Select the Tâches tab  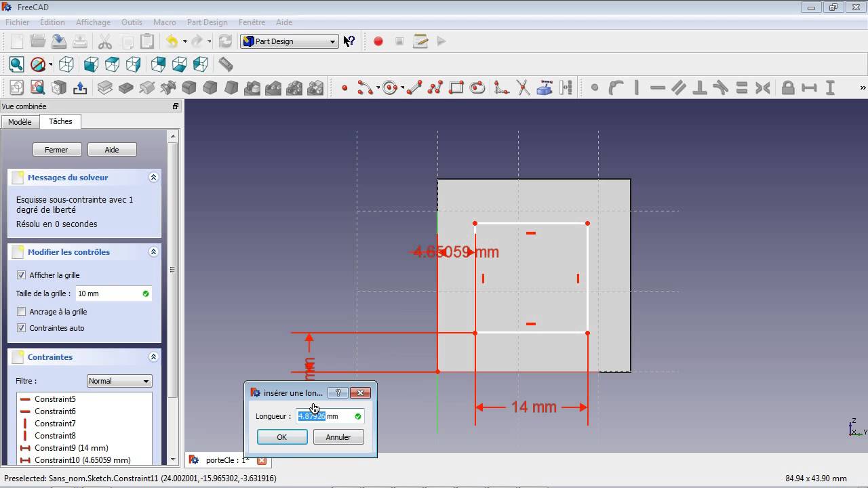click(60, 121)
